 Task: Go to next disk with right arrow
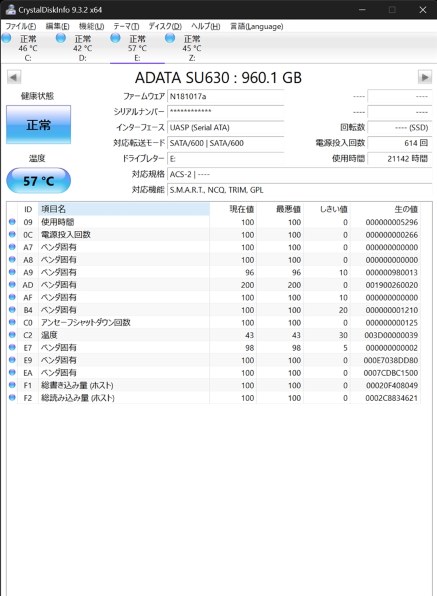(x=425, y=78)
